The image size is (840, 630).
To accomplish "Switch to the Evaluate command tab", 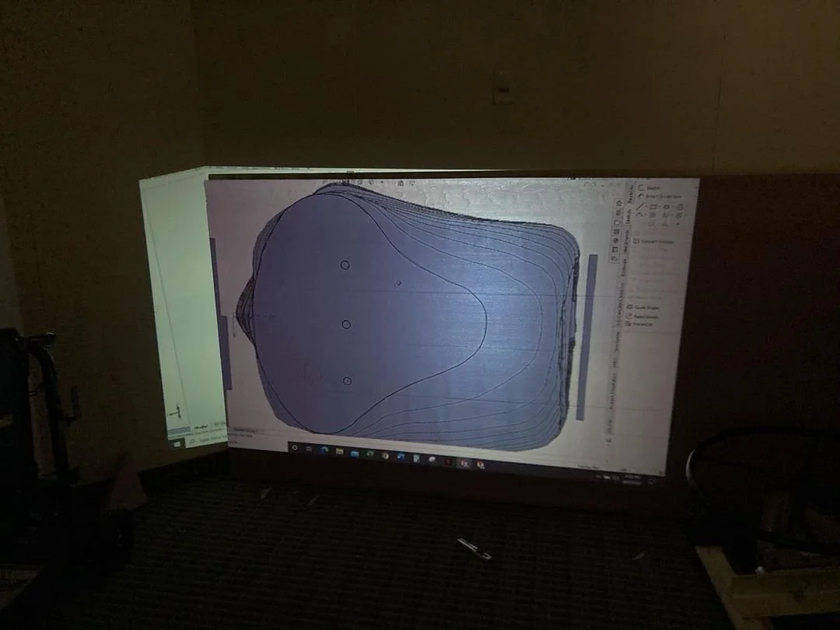I will coord(624,268).
